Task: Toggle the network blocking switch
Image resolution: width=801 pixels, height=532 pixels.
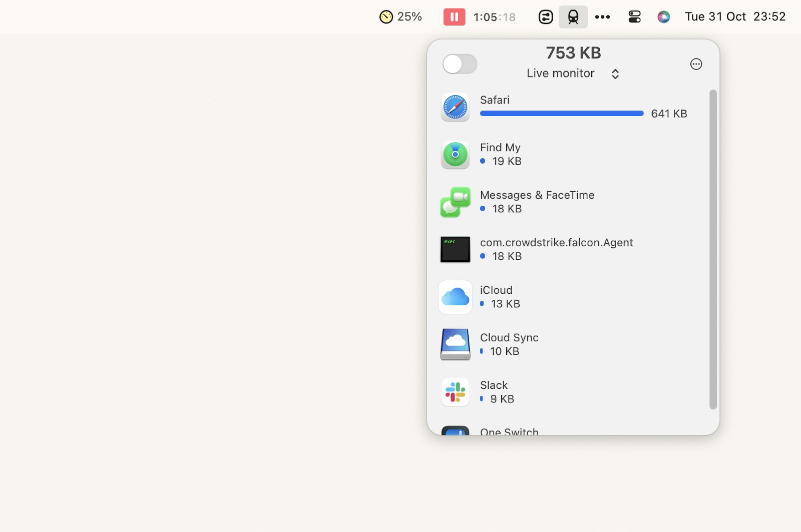Action: [460, 64]
